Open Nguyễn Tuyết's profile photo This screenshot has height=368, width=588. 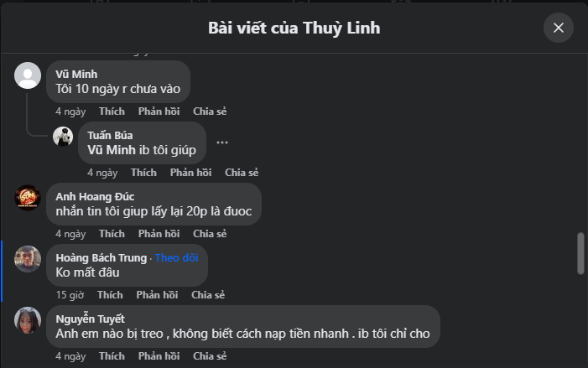coord(28,320)
